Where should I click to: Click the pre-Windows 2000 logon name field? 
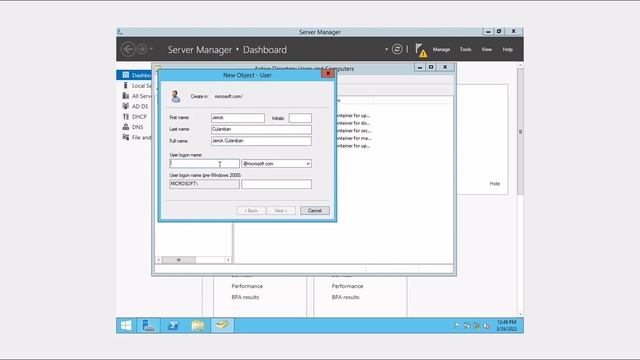click(276, 184)
